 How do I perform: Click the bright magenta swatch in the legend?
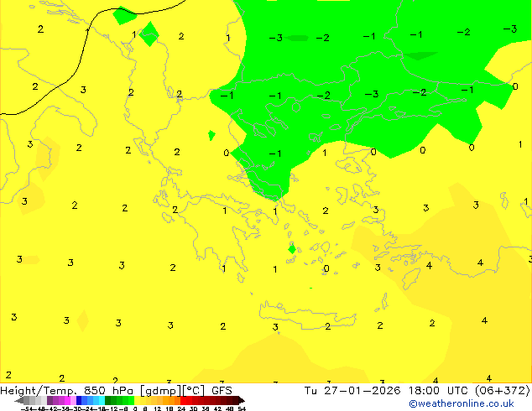(x=67, y=400)
